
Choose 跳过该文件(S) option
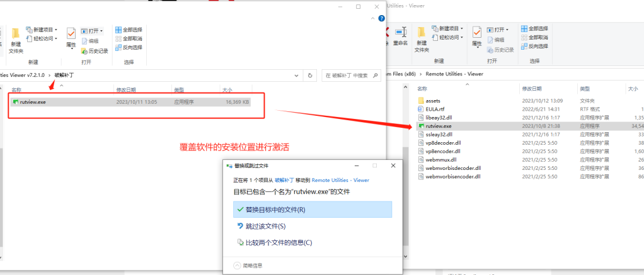[313, 226]
